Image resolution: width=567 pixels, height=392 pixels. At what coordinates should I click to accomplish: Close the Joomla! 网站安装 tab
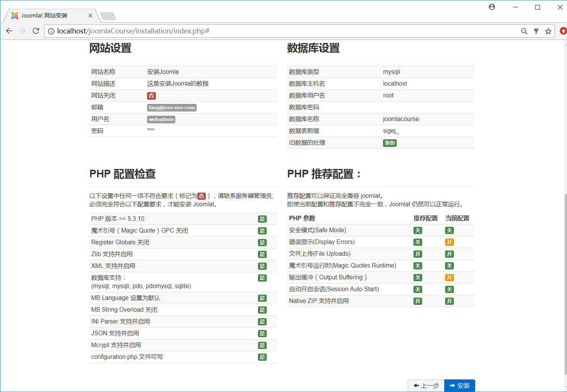tap(90, 16)
